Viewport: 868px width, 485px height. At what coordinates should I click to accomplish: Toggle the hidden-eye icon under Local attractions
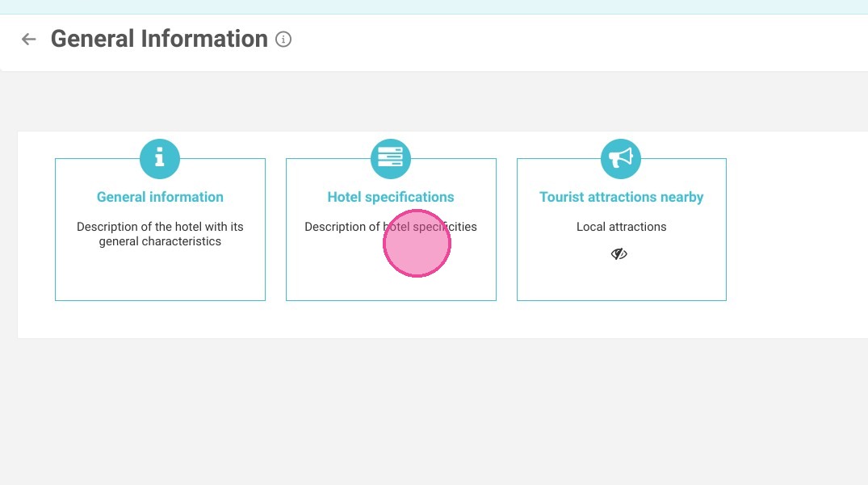(x=619, y=254)
